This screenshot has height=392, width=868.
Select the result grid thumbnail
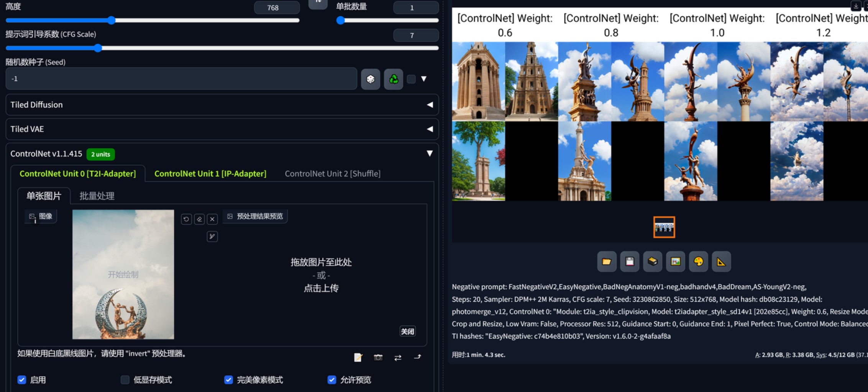point(664,227)
